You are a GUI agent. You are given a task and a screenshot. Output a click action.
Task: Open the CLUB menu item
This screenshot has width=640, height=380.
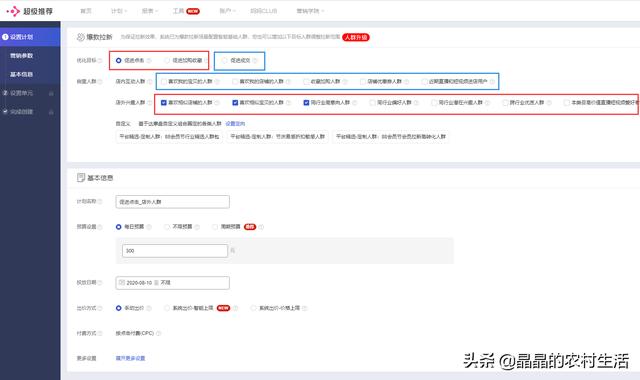pyautogui.click(x=264, y=11)
